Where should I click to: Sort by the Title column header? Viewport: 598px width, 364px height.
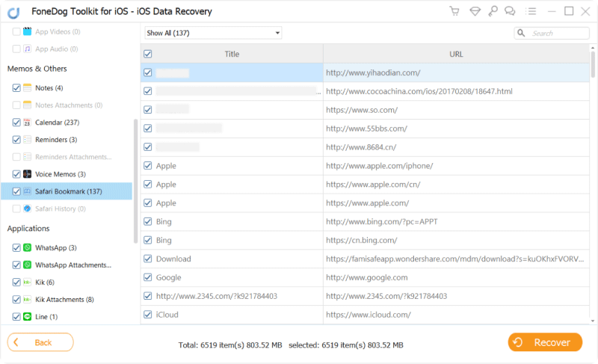click(x=232, y=54)
